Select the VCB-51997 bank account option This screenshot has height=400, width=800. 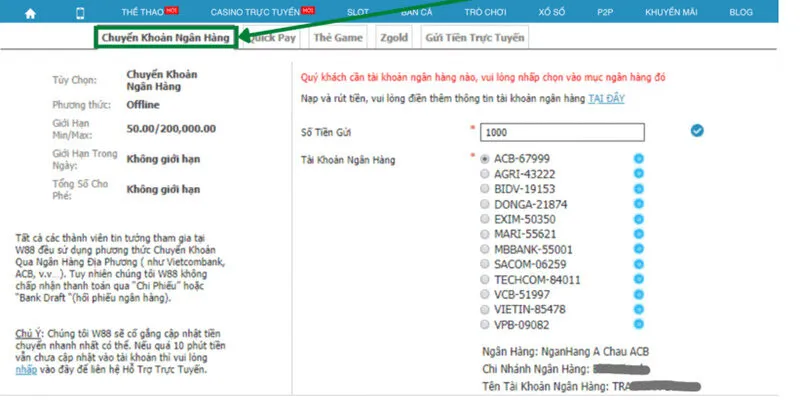coord(485,295)
